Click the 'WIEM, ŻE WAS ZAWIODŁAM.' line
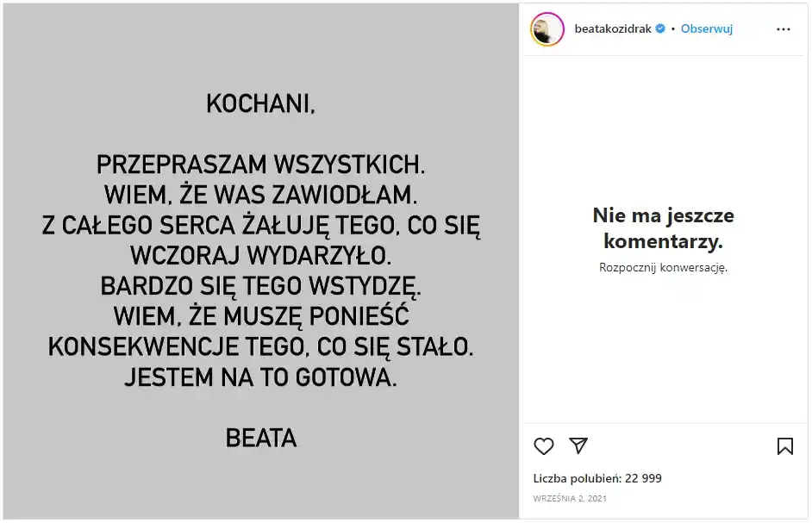The height and width of the screenshot is (523, 812). point(260,195)
